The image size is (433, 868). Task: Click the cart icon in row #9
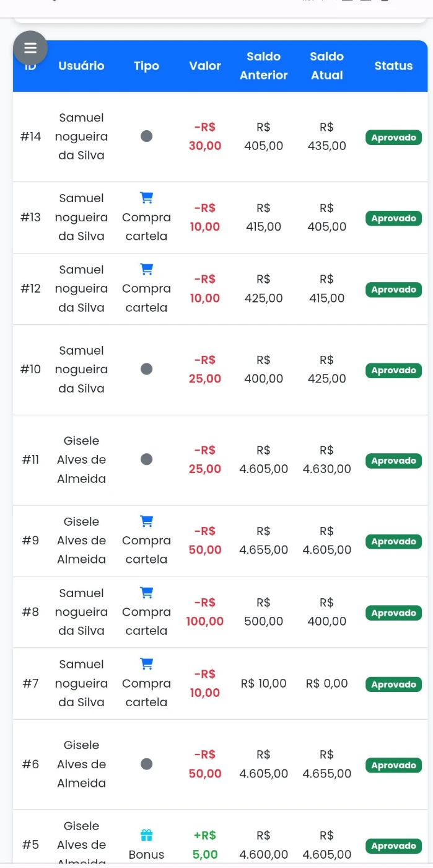pos(146,521)
